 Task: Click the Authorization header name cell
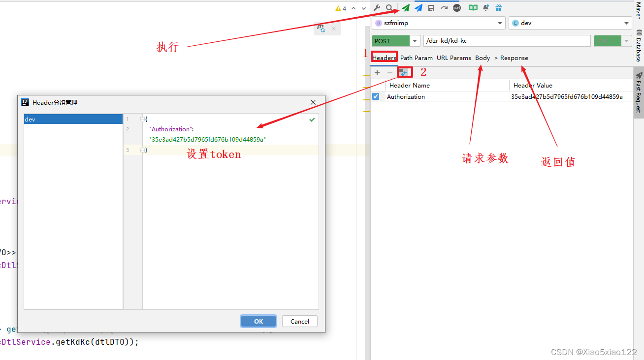tap(406, 96)
